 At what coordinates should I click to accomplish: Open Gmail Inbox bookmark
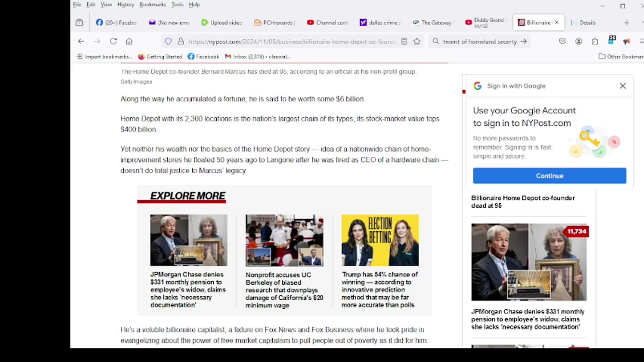pos(258,56)
